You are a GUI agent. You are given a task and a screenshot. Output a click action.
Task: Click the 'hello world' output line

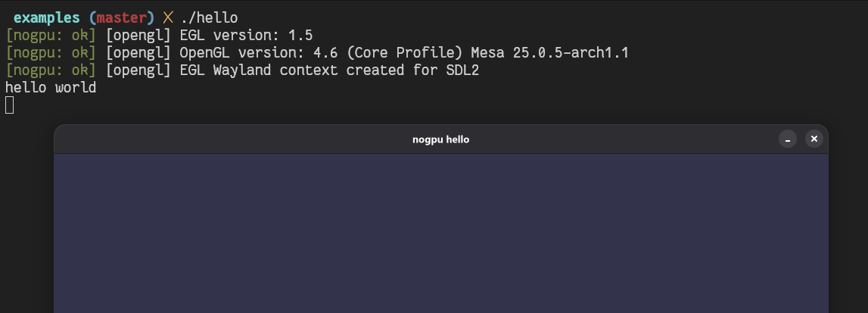[51, 87]
